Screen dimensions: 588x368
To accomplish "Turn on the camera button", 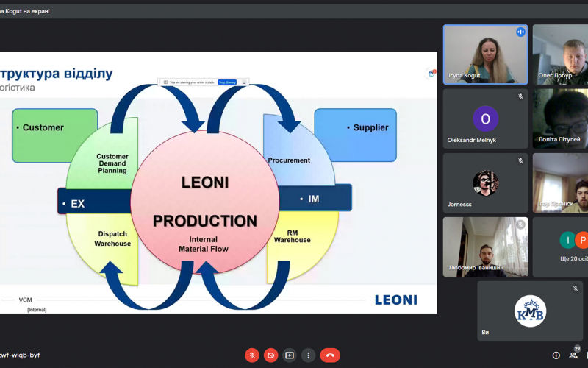I will [x=270, y=355].
